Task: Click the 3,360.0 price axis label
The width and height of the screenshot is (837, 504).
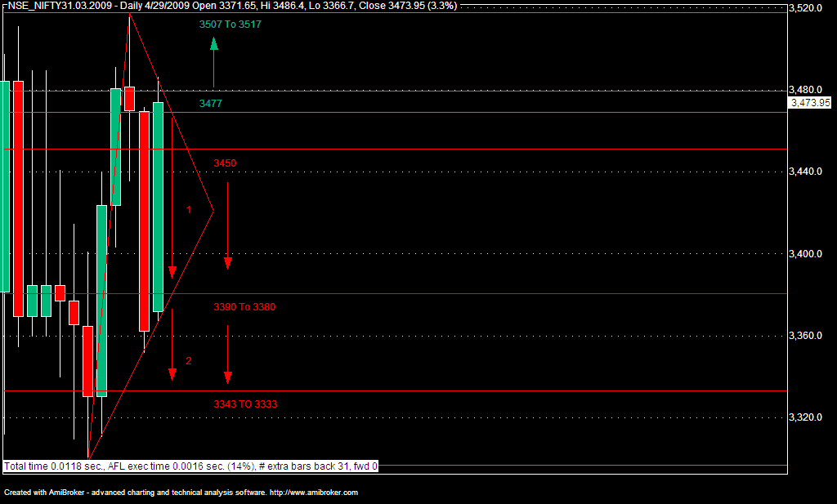Action: pyautogui.click(x=805, y=336)
